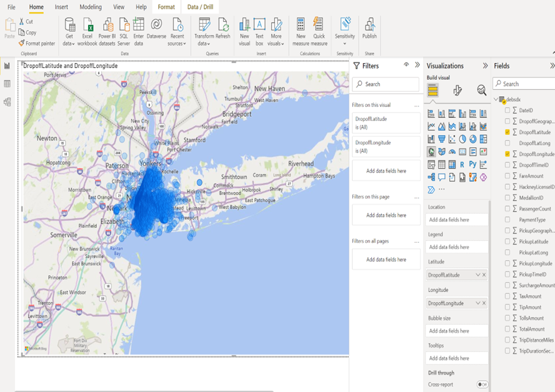Select the R script visual
Screen dimensions: 555x392
462,164
